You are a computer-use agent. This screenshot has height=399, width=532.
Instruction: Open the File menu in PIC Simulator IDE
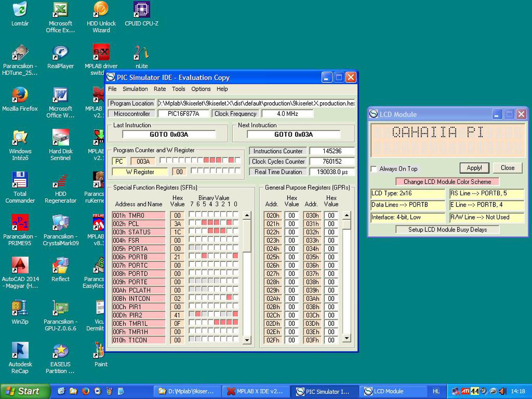click(x=112, y=89)
